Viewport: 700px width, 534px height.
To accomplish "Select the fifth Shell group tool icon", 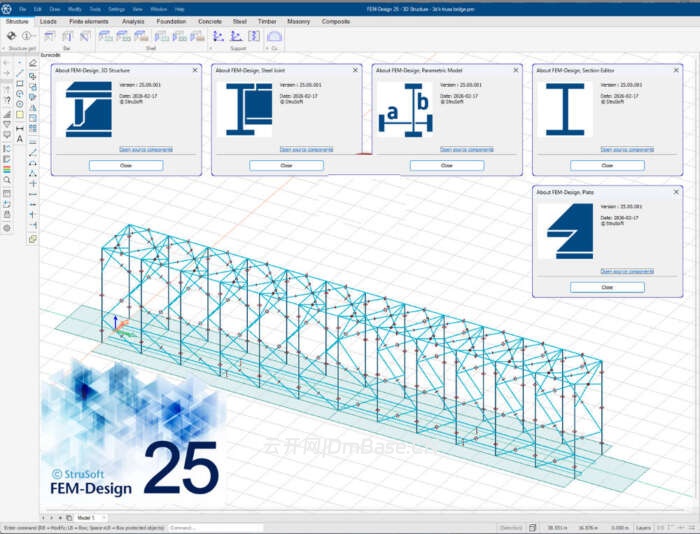I will (x=179, y=36).
